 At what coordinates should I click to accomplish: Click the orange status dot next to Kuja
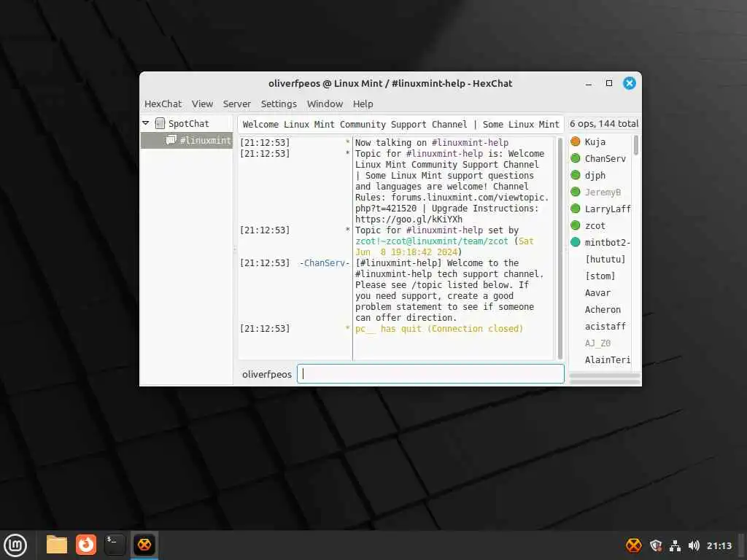(575, 141)
